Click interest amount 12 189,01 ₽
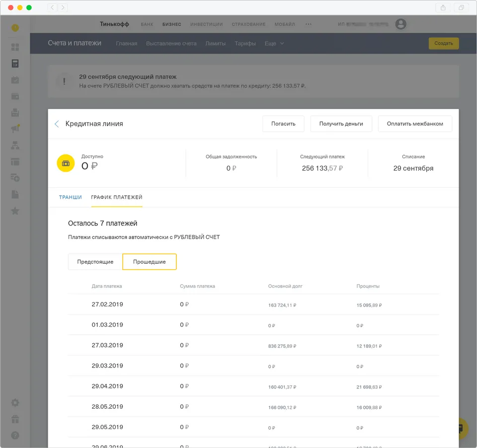Viewport: 477px width, 448px height. pyautogui.click(x=369, y=346)
